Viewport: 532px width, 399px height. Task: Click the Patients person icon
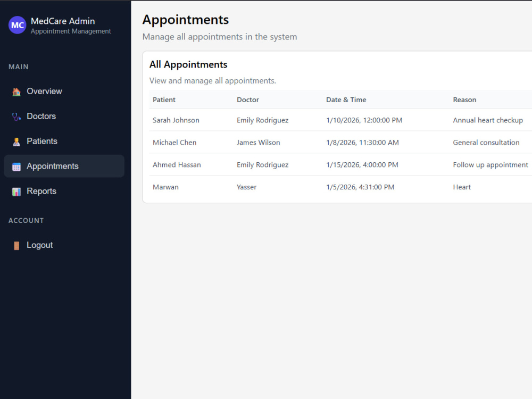point(16,142)
